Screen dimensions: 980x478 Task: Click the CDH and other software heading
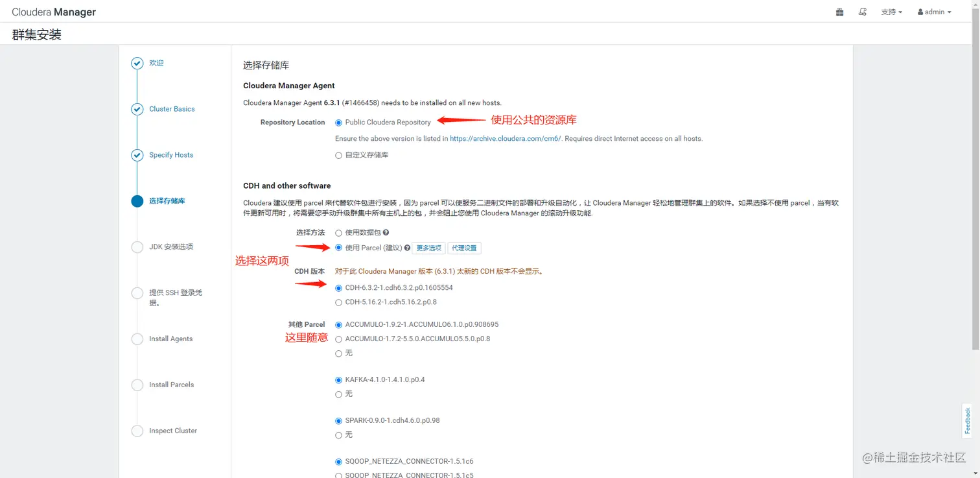pyautogui.click(x=287, y=185)
